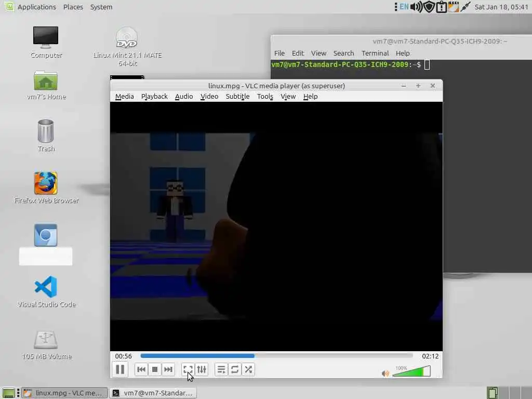Stop the video playback
The height and width of the screenshot is (399, 532).
(155, 369)
